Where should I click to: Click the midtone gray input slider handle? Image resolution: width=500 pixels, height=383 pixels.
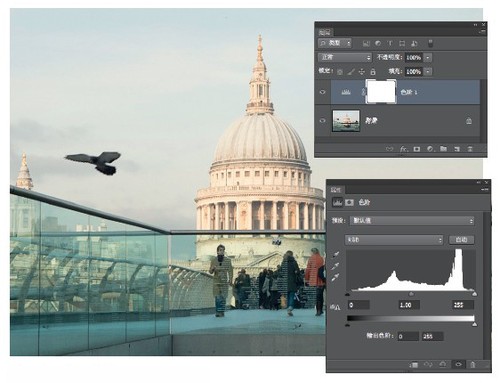coord(411,294)
